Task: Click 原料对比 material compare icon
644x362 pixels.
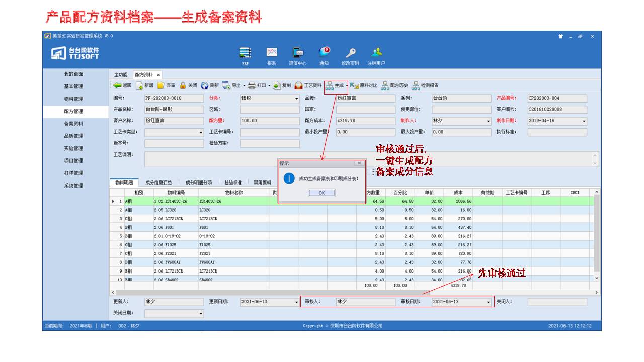Action: point(354,86)
